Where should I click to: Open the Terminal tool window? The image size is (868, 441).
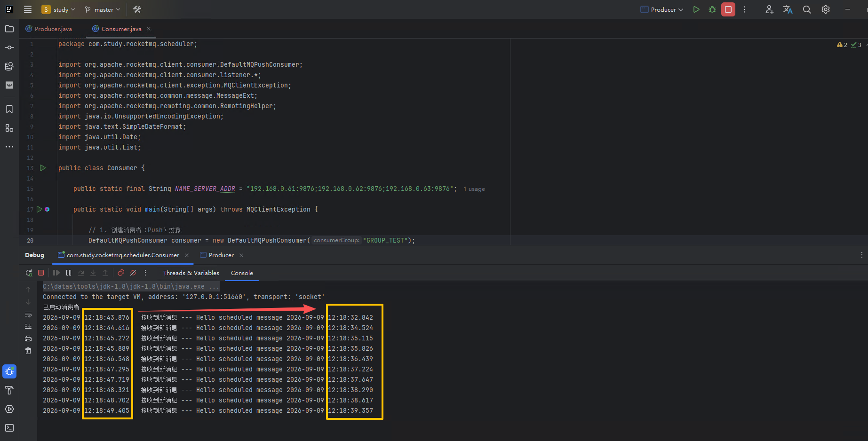[9, 428]
